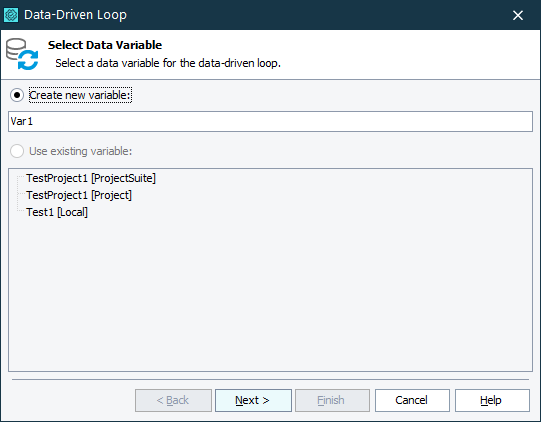Image resolution: width=541 pixels, height=422 pixels.
Task: Click the TestComplete icon in title bar
Action: point(11,15)
